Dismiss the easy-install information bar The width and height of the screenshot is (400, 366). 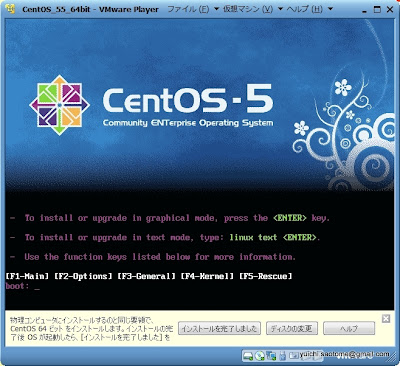tap(386, 319)
